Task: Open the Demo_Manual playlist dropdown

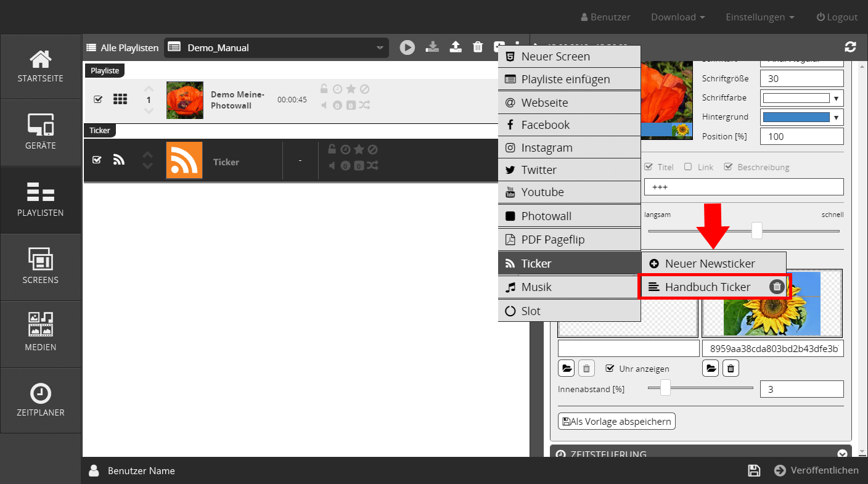Action: click(276, 47)
